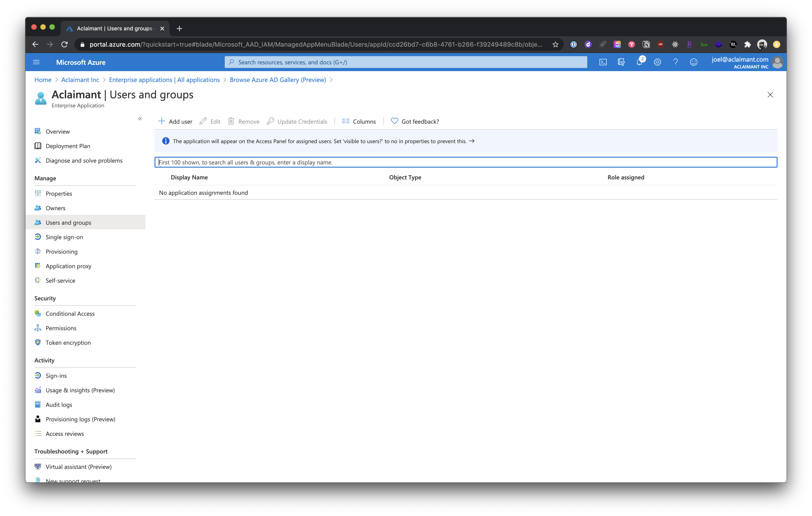Image resolution: width=812 pixels, height=516 pixels.
Task: Open the notifications bell
Action: [x=639, y=62]
